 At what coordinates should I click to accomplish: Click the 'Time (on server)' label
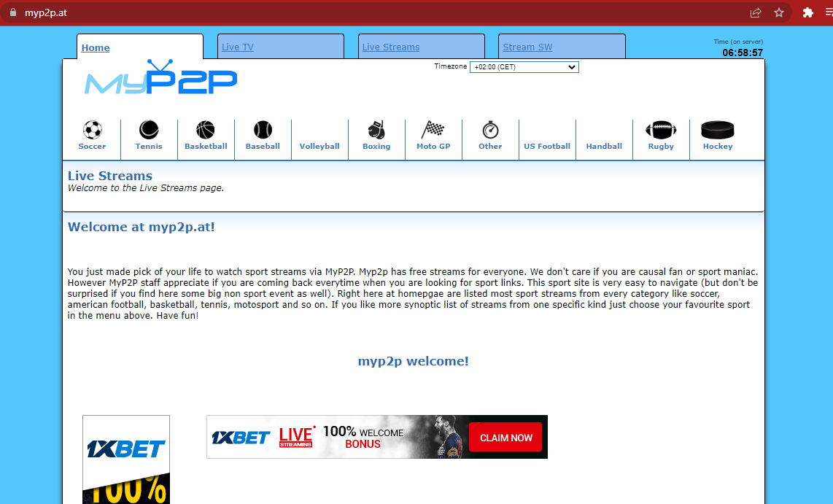738,42
